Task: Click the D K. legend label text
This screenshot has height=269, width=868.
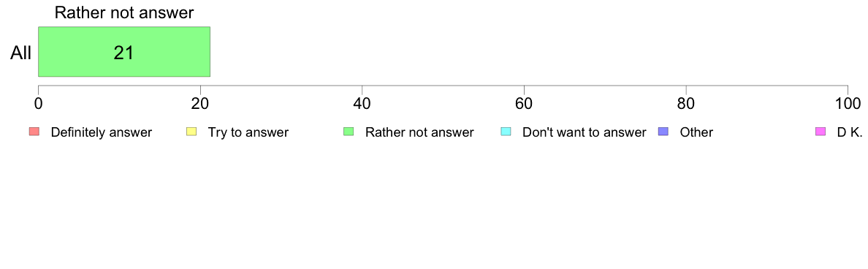Action: 850,132
